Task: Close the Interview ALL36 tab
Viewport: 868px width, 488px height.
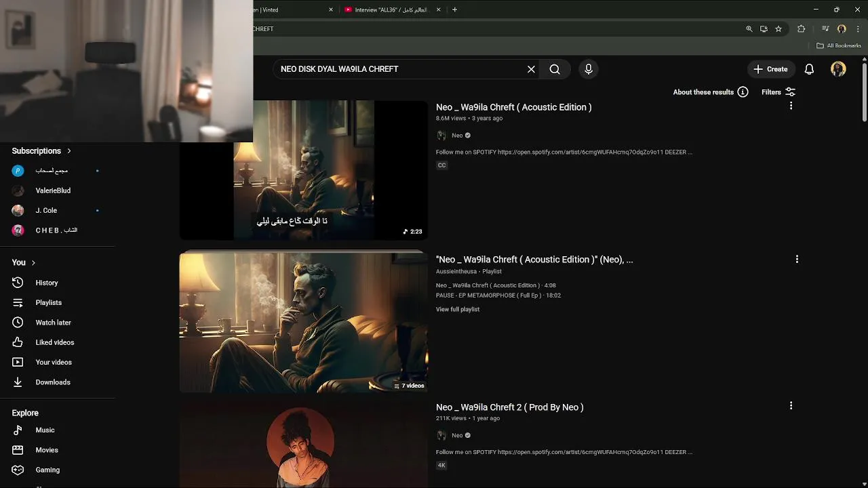Action: point(438,9)
